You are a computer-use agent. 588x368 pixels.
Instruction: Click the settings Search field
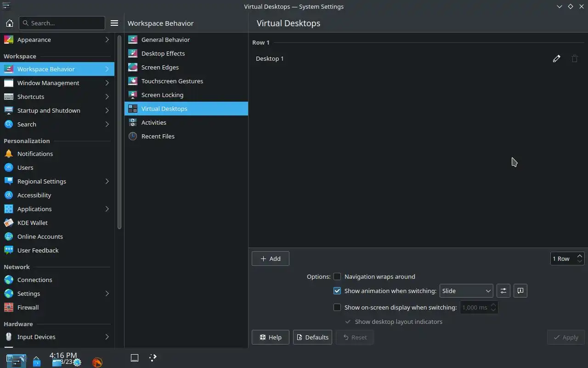[62, 23]
